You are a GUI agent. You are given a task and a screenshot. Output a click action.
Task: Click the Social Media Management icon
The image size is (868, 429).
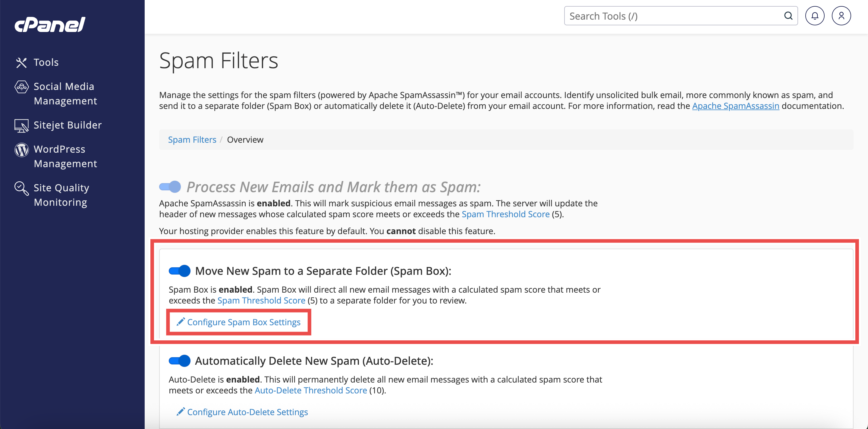pos(21,87)
